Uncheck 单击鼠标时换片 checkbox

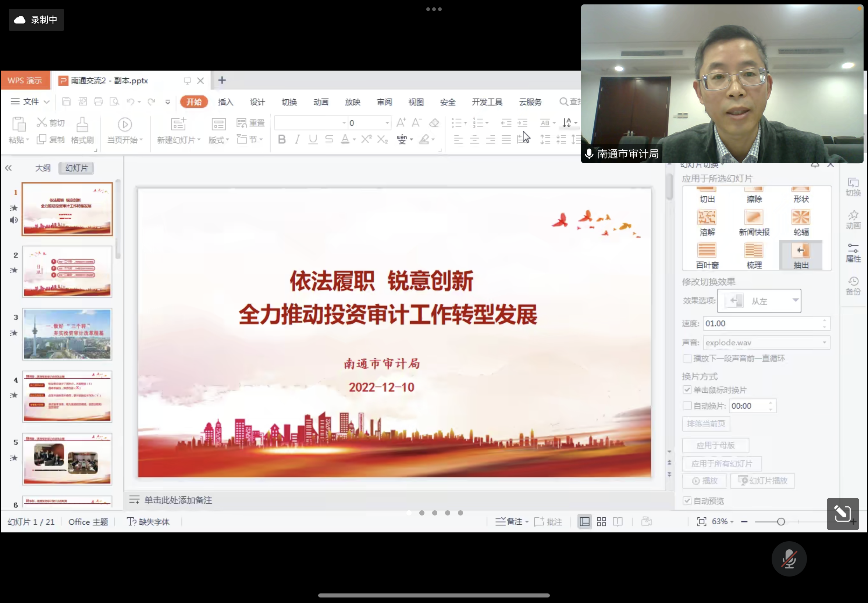point(687,389)
